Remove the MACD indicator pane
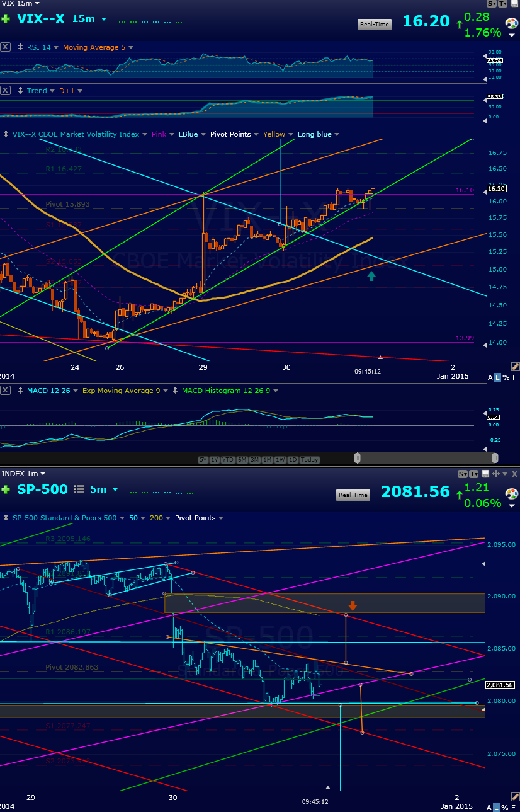 [6, 390]
